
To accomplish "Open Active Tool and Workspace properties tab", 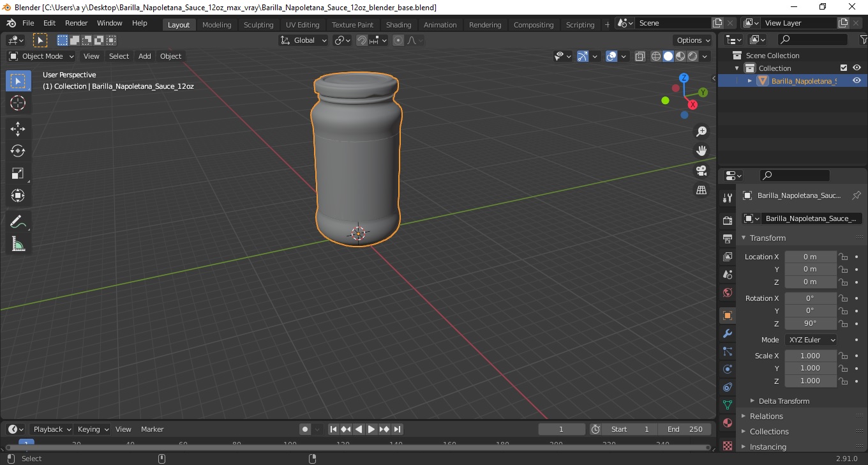I will [728, 198].
